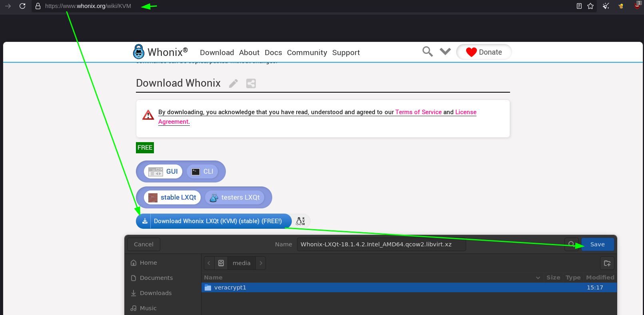Open Documents in the dialog sidebar
644x315 pixels.
tap(163, 278)
